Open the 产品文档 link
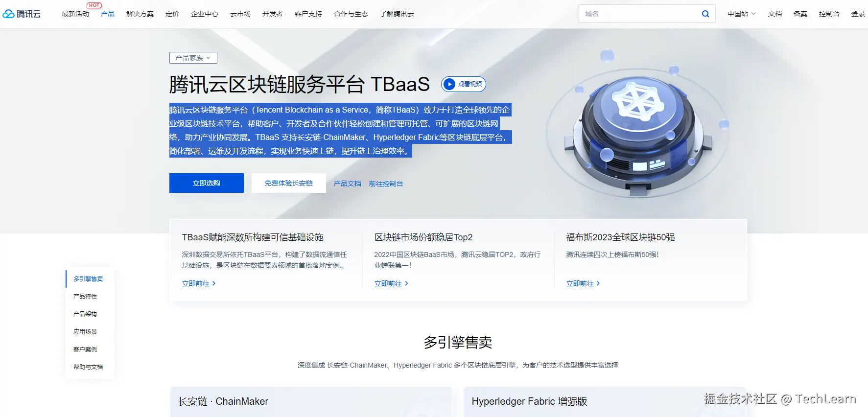The image size is (868, 417). [348, 184]
